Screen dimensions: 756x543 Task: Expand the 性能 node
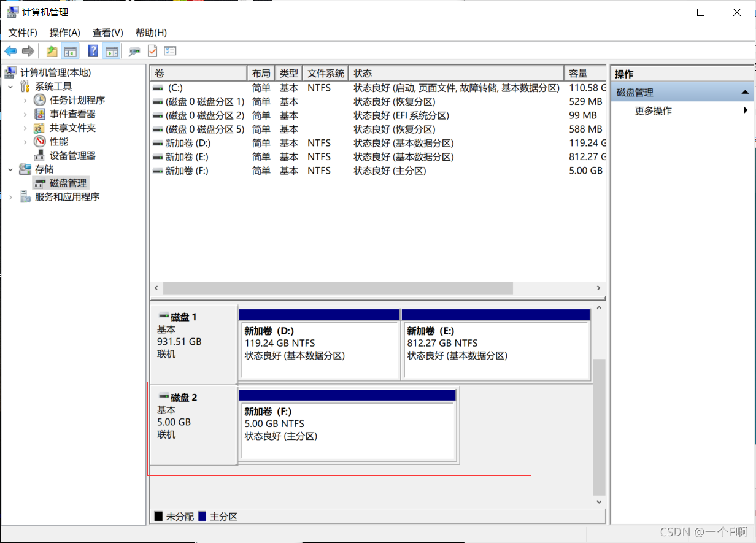(25, 142)
